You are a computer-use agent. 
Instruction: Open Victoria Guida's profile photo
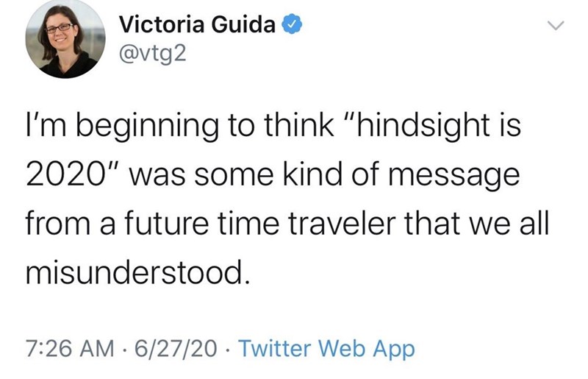pyautogui.click(x=65, y=39)
